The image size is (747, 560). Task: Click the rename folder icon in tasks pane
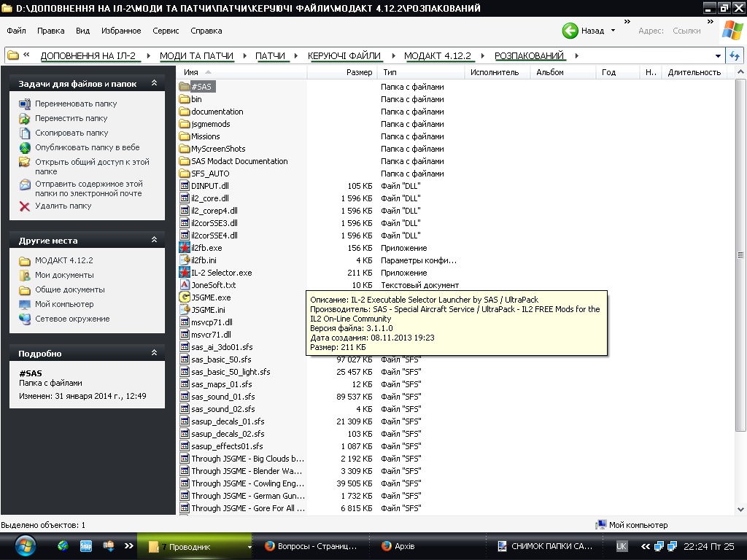coord(25,104)
